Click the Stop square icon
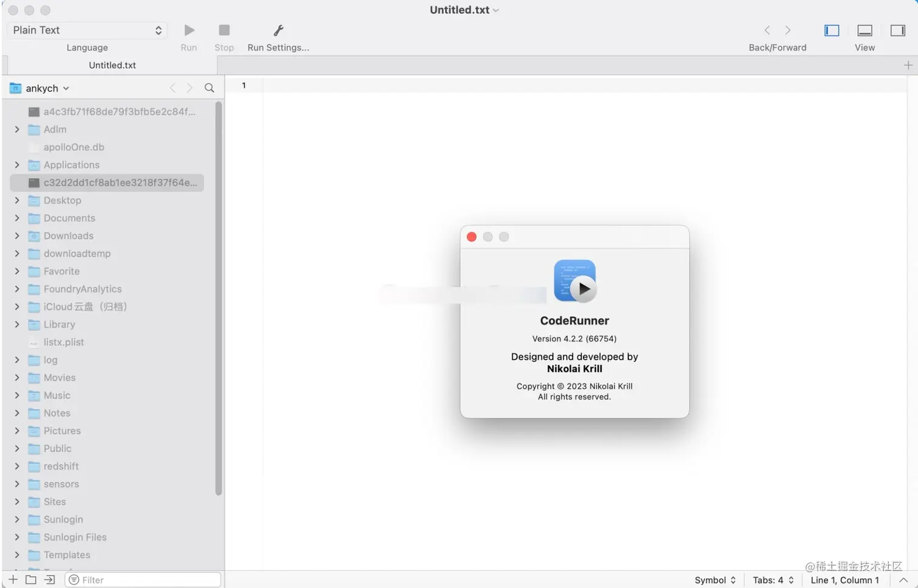The height and width of the screenshot is (588, 918). coord(224,30)
